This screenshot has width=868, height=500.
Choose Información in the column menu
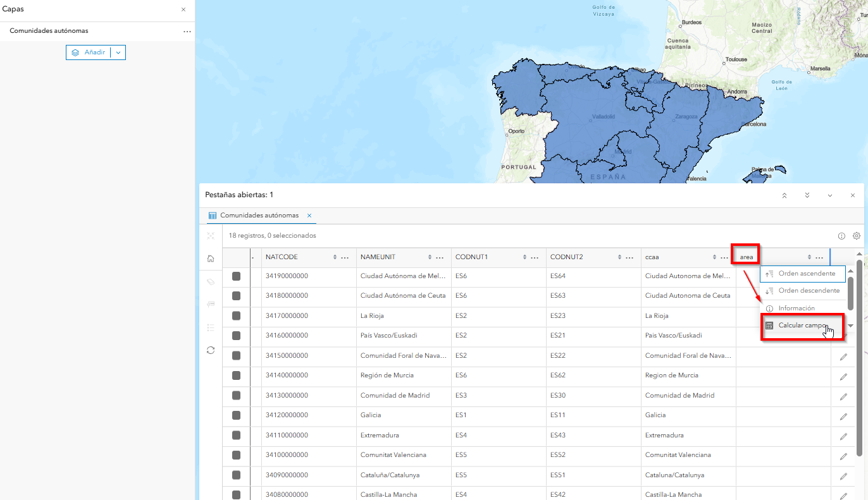(796, 308)
